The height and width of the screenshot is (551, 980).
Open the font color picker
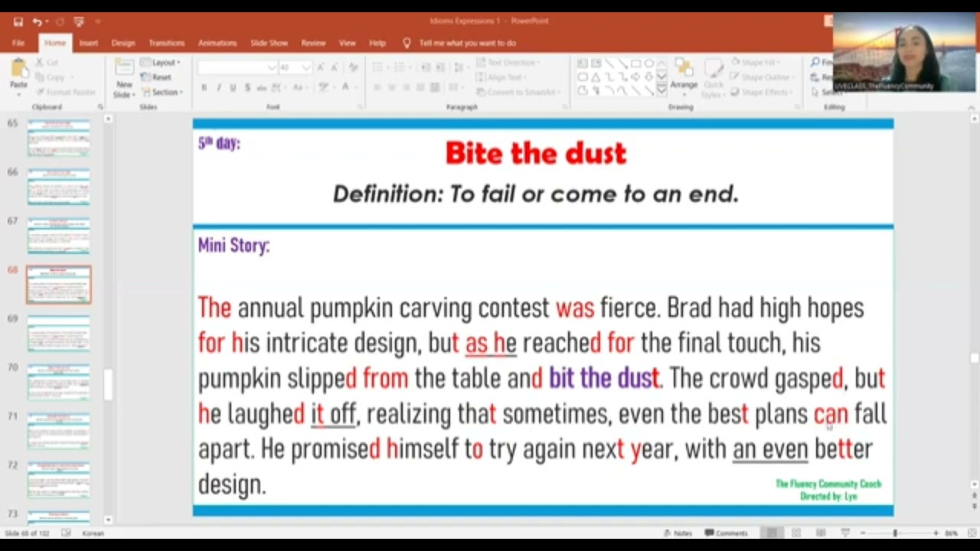[x=347, y=88]
